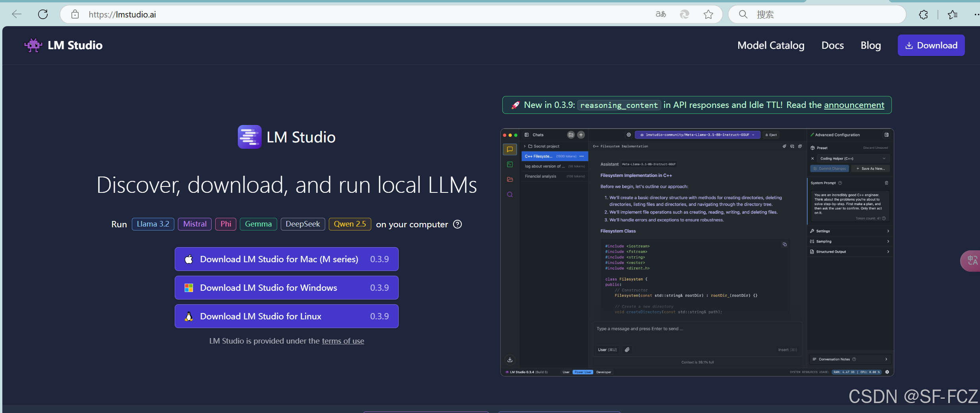Click the Qwen 2.5 model tag
Viewport: 980px width, 413px height.
point(350,224)
